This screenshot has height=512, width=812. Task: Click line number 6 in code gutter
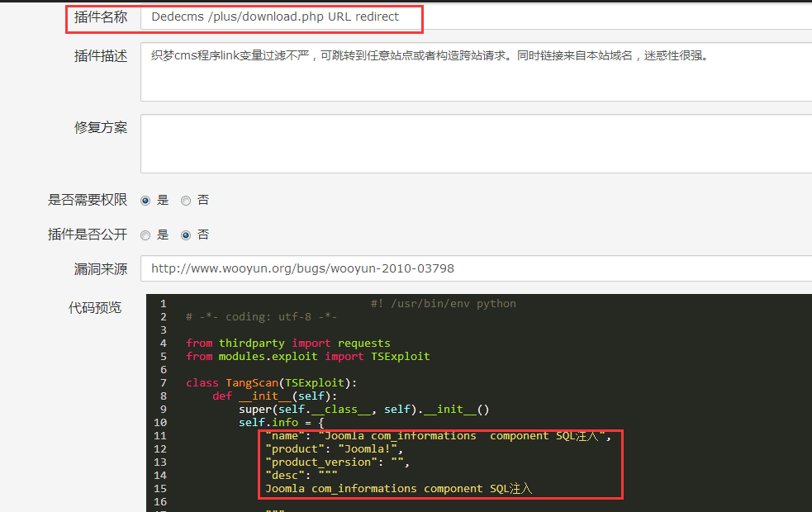pyautogui.click(x=163, y=370)
